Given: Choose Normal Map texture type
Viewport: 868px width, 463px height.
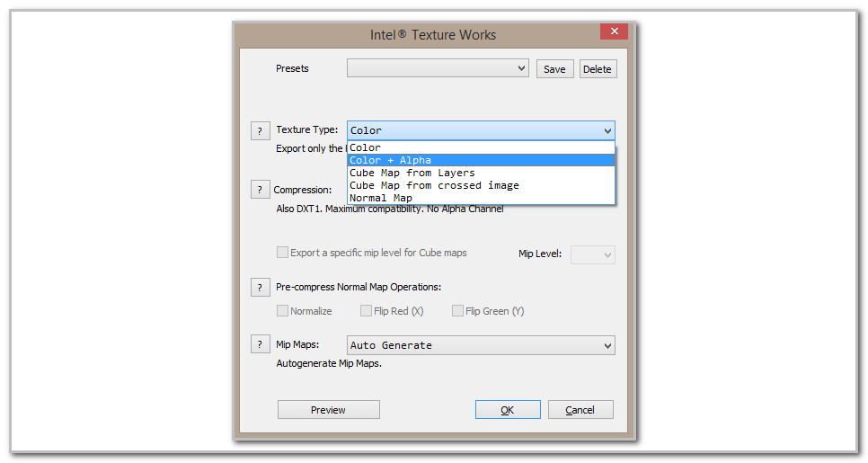Looking at the screenshot, I should point(481,198).
